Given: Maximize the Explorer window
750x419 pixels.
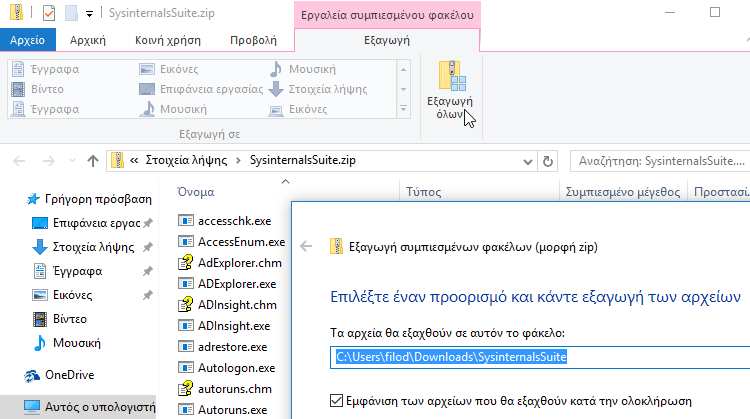Looking at the screenshot, I should tap(715, 12).
